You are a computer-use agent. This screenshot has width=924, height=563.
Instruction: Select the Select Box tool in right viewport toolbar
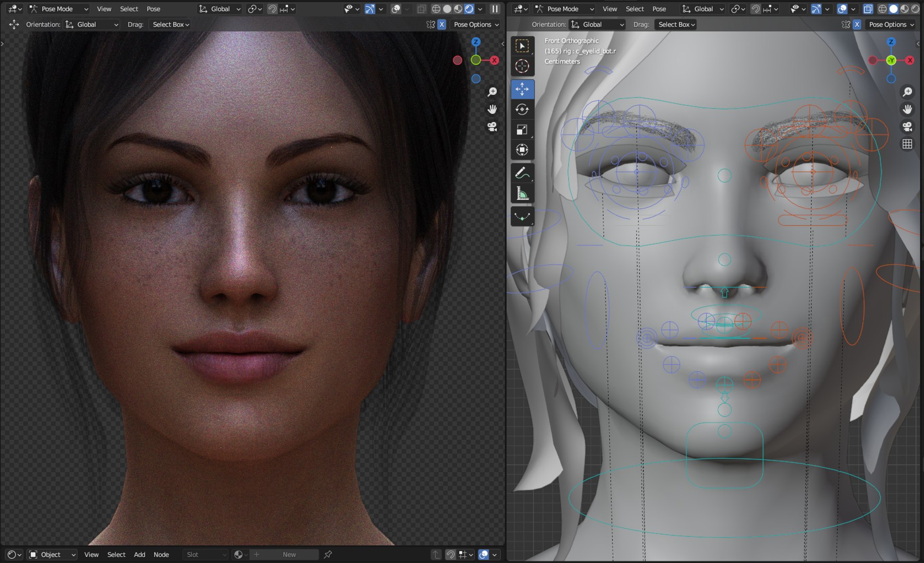522,46
